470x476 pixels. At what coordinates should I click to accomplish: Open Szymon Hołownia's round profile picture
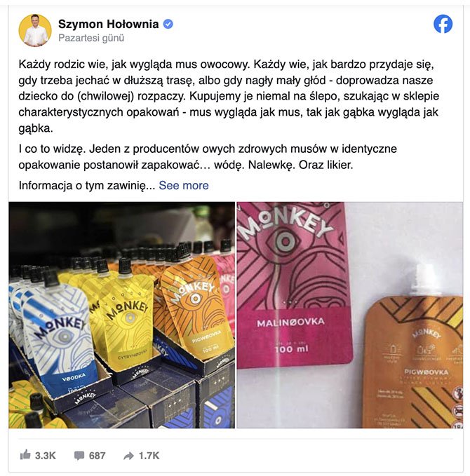click(x=35, y=30)
